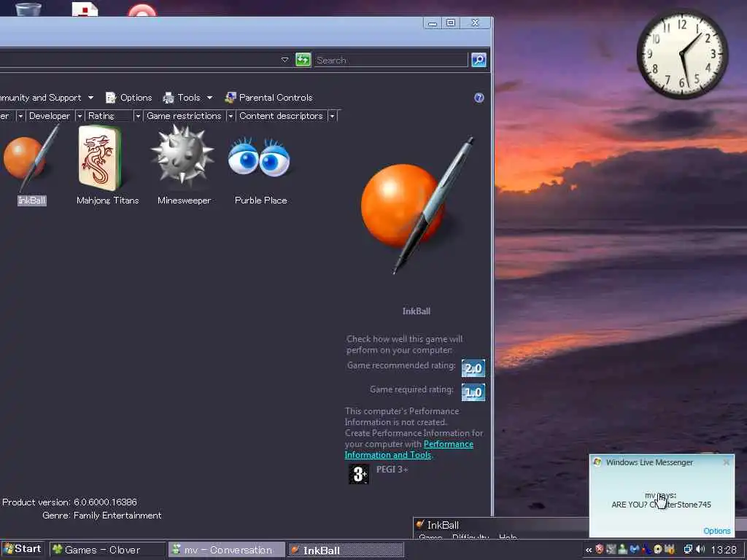The height and width of the screenshot is (560, 747).
Task: Open the Developer column dropdown arrow
Action: coord(80,116)
